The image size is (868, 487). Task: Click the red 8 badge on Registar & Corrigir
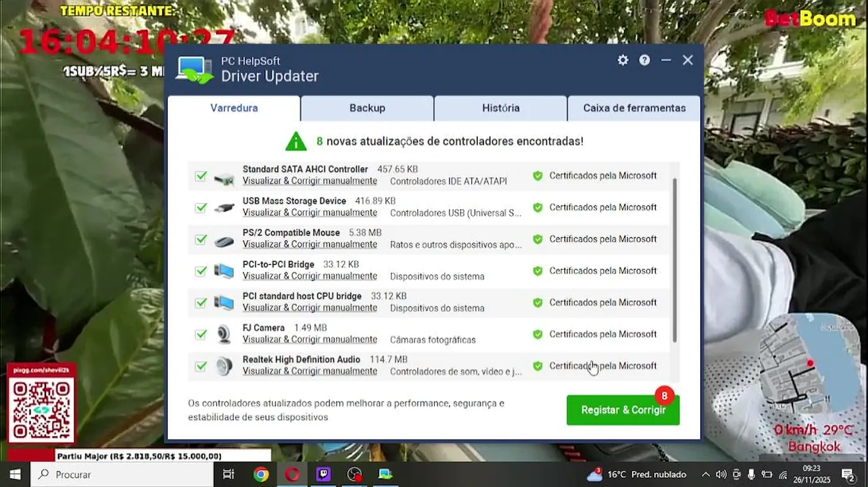tap(664, 396)
